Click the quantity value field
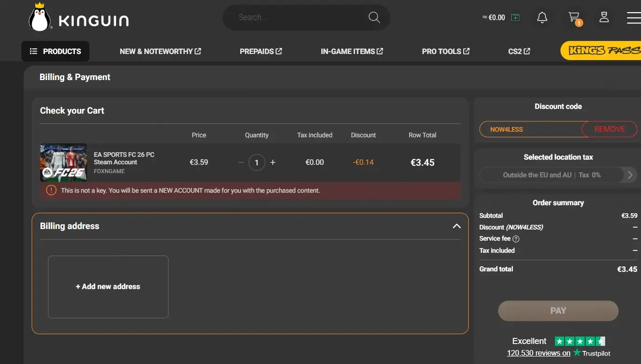 [x=257, y=162]
